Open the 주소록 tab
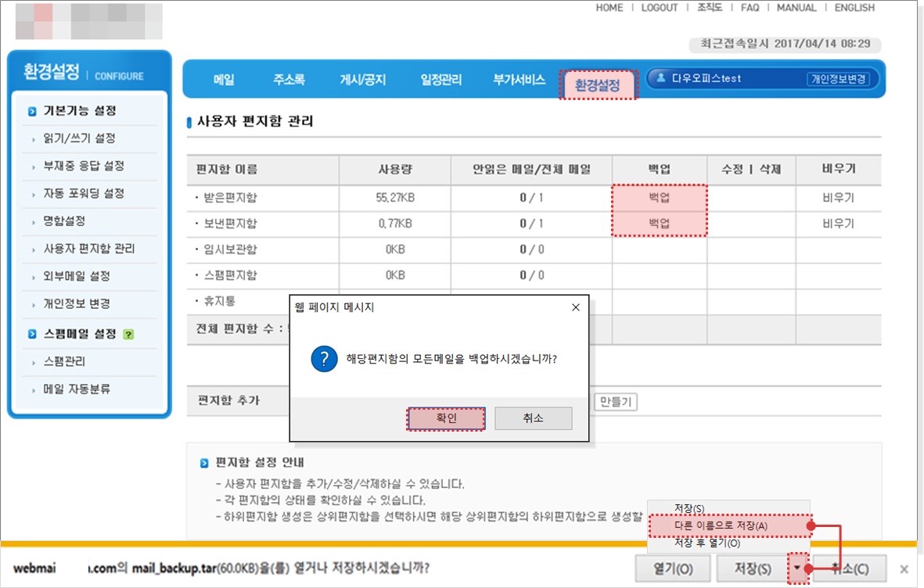The width and height of the screenshot is (924, 588). coord(289,80)
